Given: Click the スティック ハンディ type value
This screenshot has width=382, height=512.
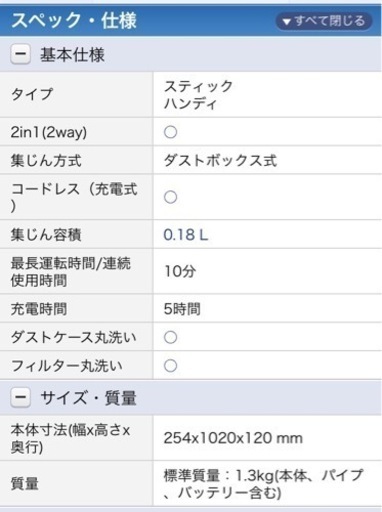Looking at the screenshot, I should pos(198,95).
